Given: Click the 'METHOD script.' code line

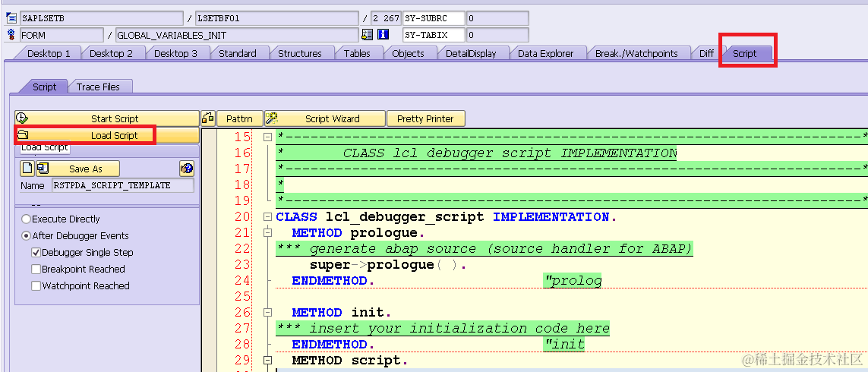Looking at the screenshot, I should pos(350,361).
